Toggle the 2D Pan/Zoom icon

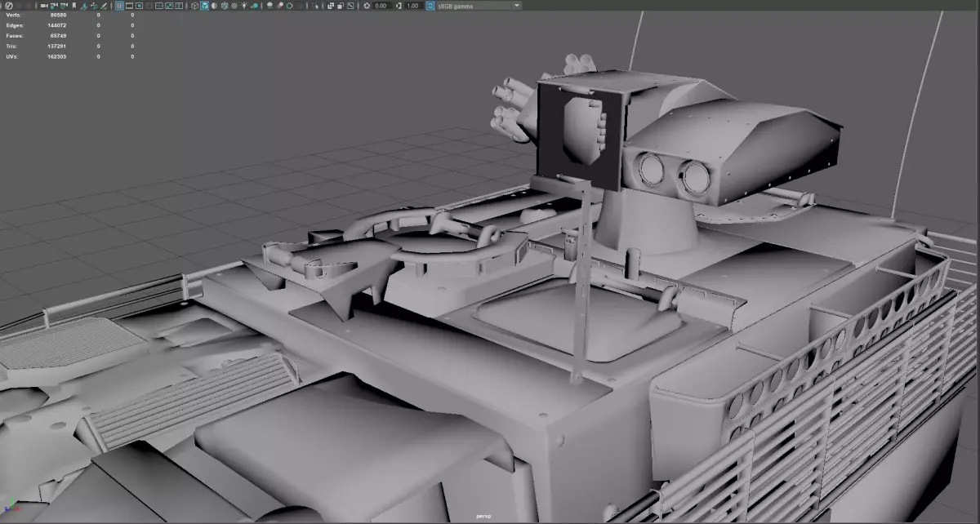(94, 5)
